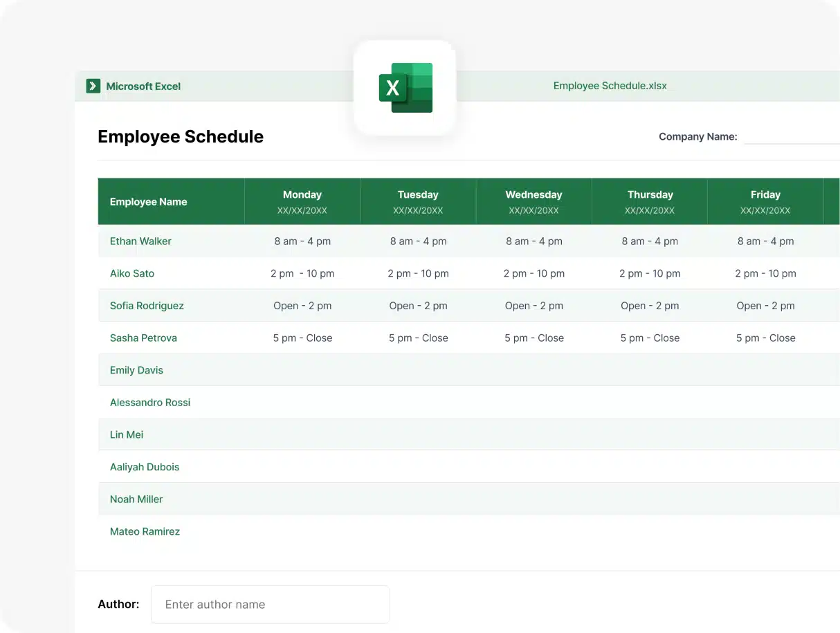This screenshot has width=840, height=633.
Task: Select the Employee Name column header
Action: tap(149, 202)
